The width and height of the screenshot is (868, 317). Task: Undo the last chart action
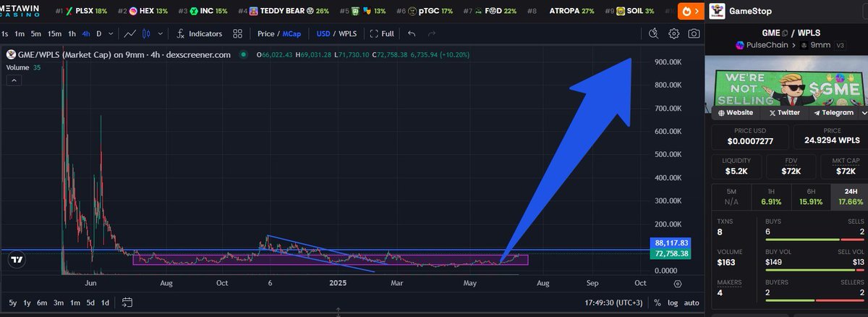click(412, 34)
